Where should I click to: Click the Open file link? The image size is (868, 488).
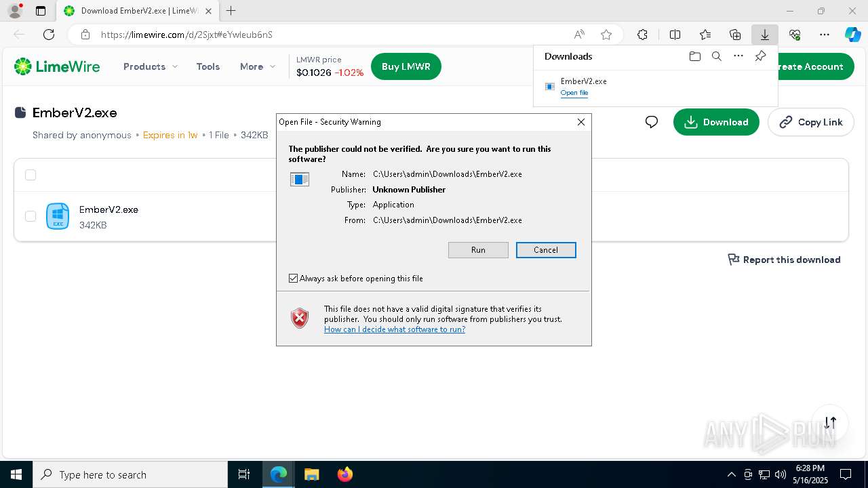pos(574,93)
